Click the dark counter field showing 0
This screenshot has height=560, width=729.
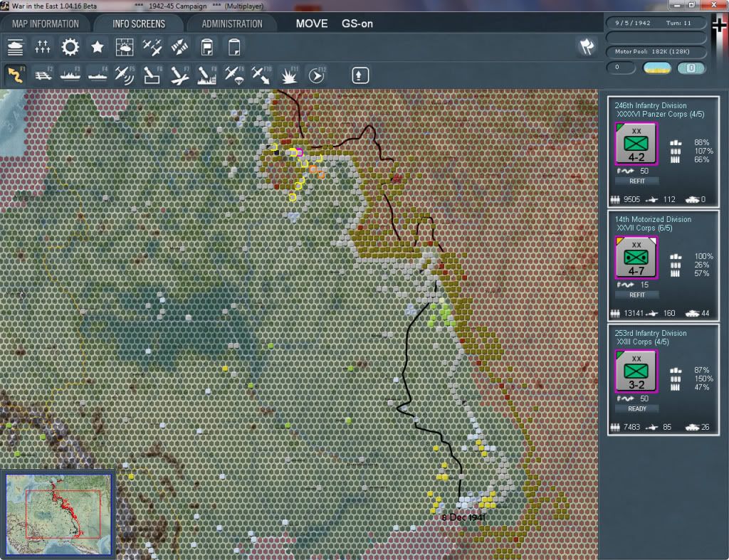pyautogui.click(x=621, y=68)
